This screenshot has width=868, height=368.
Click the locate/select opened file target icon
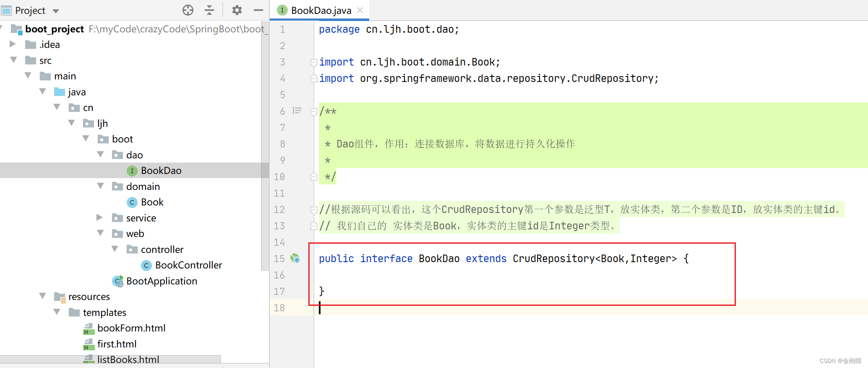(x=188, y=10)
